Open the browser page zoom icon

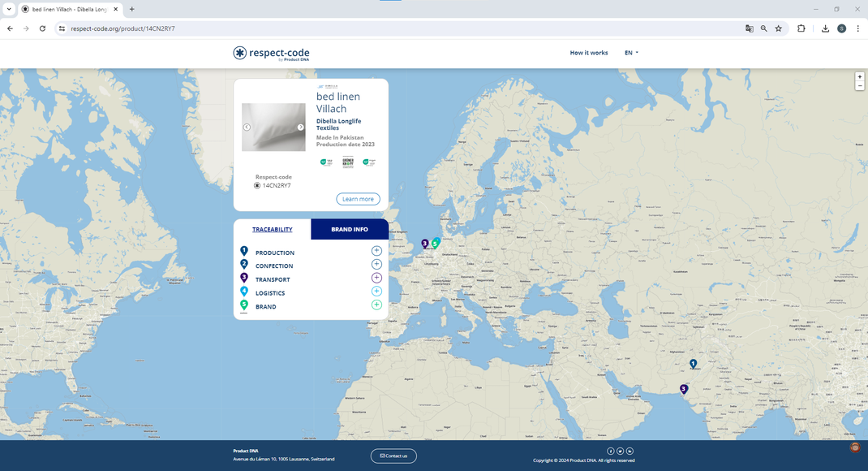[764, 28]
